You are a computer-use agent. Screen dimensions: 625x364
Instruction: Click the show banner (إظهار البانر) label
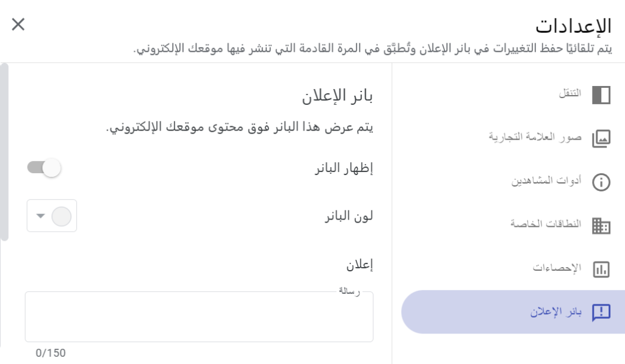tap(344, 168)
